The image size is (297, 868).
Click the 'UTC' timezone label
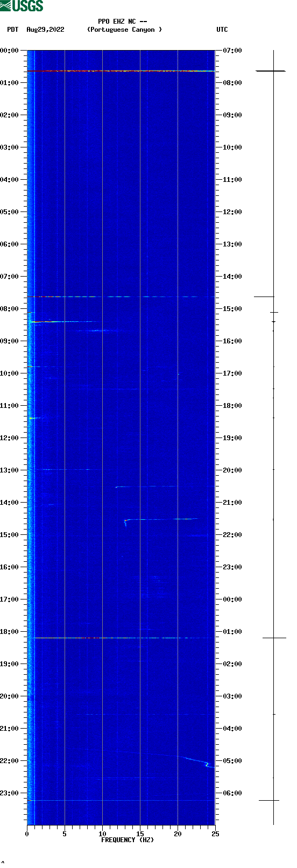(222, 30)
